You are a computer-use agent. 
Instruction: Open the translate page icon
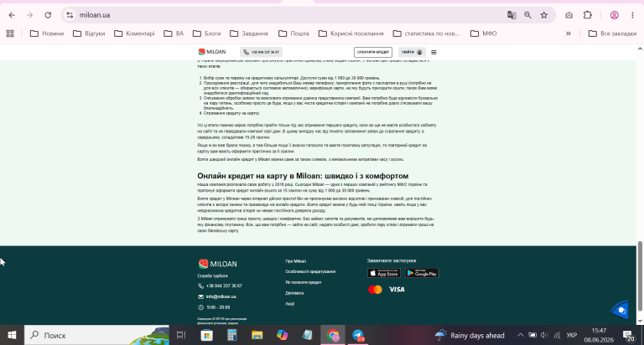(x=512, y=15)
